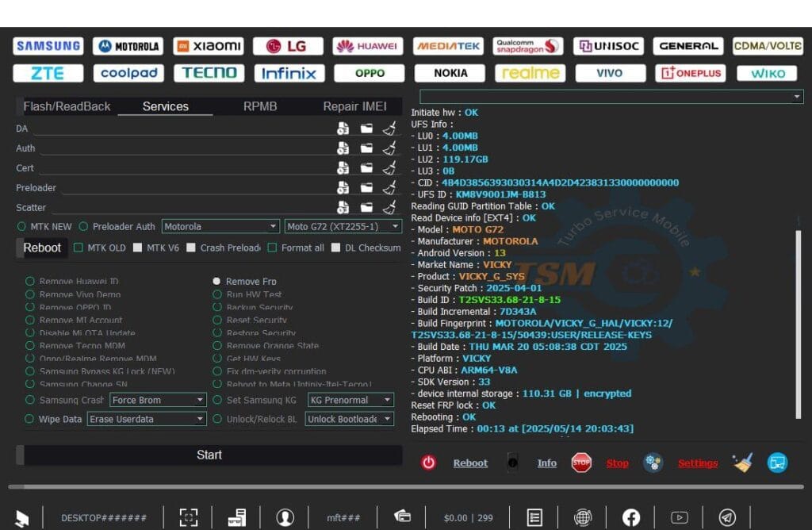This screenshot has height=530, width=812.
Task: Switch to the RPMB tab
Action: pyautogui.click(x=260, y=106)
